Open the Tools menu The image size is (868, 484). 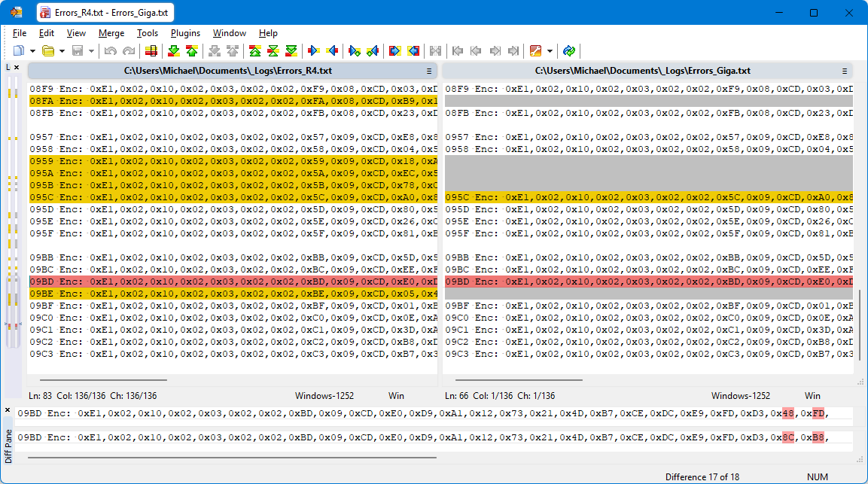[x=148, y=33]
